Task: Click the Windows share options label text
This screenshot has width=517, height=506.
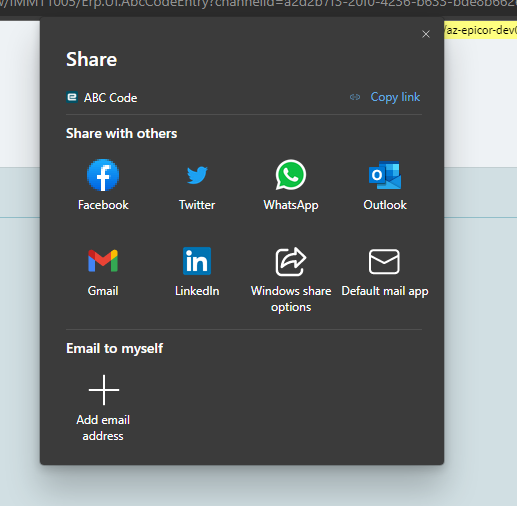Action: click(291, 299)
